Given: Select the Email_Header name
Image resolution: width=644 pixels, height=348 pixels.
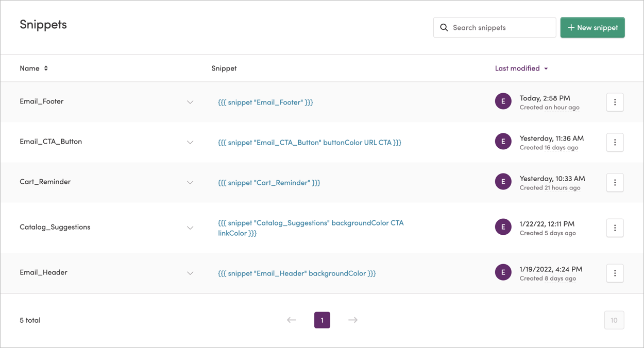Looking at the screenshot, I should [x=44, y=272].
